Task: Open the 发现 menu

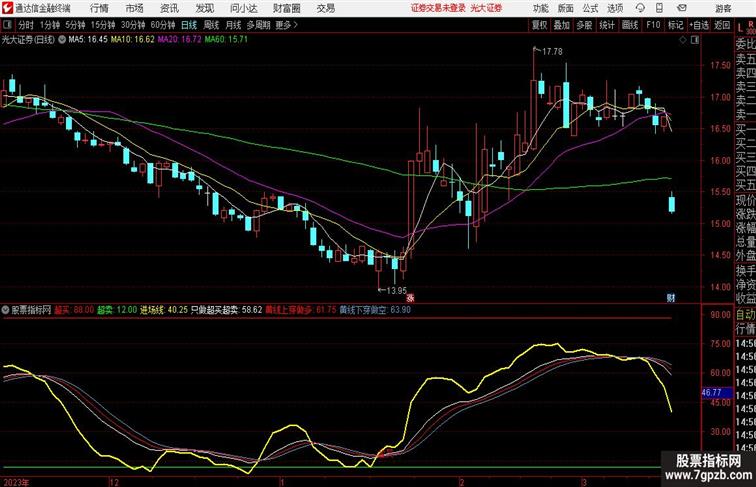Action: 204,8
